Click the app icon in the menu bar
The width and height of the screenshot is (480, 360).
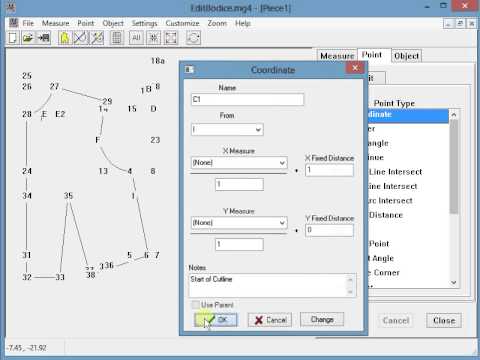pos(13,23)
